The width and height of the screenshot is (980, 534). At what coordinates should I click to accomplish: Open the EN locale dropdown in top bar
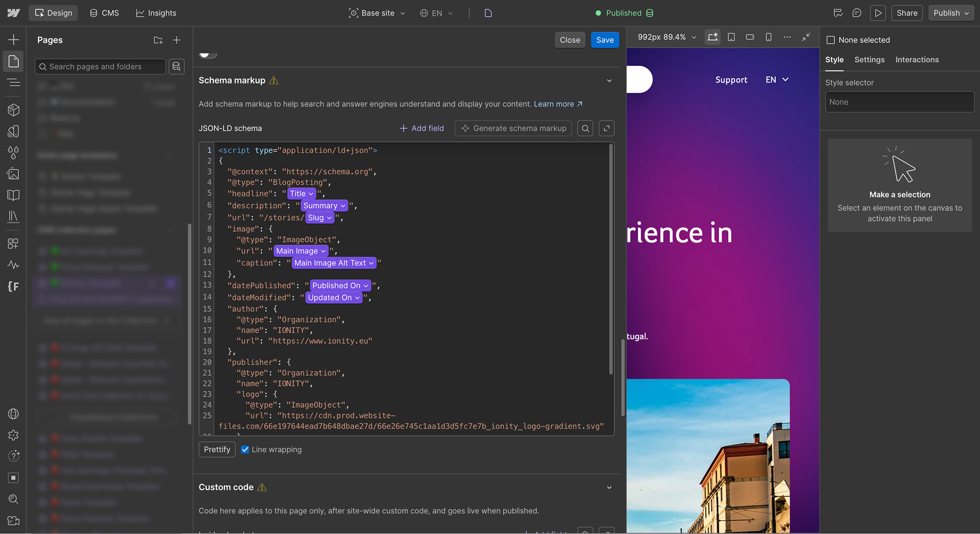pyautogui.click(x=436, y=13)
